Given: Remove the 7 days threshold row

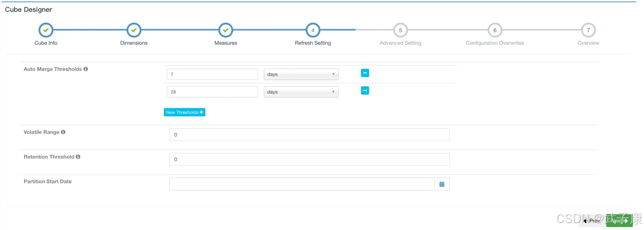Looking at the screenshot, I should pyautogui.click(x=365, y=73).
